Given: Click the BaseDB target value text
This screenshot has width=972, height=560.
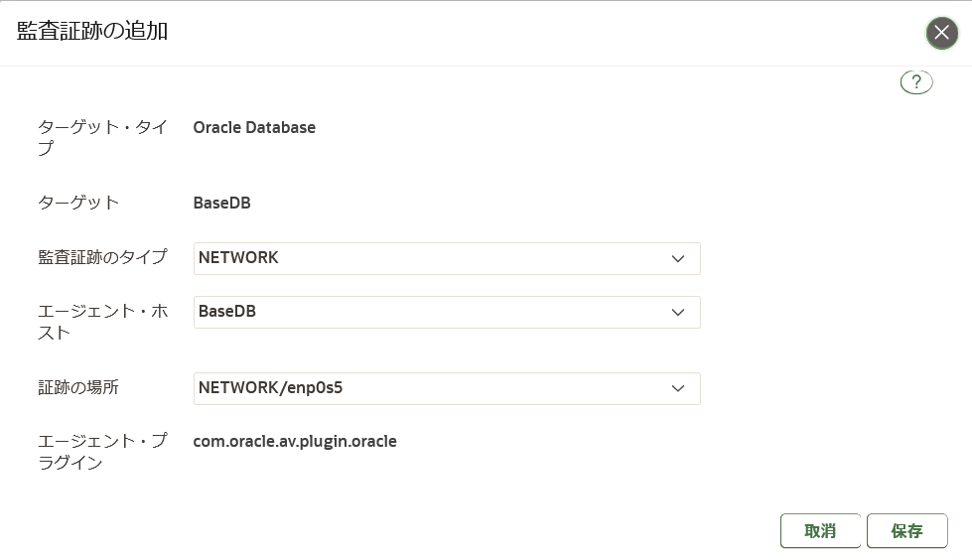Looking at the screenshot, I should (x=222, y=203).
